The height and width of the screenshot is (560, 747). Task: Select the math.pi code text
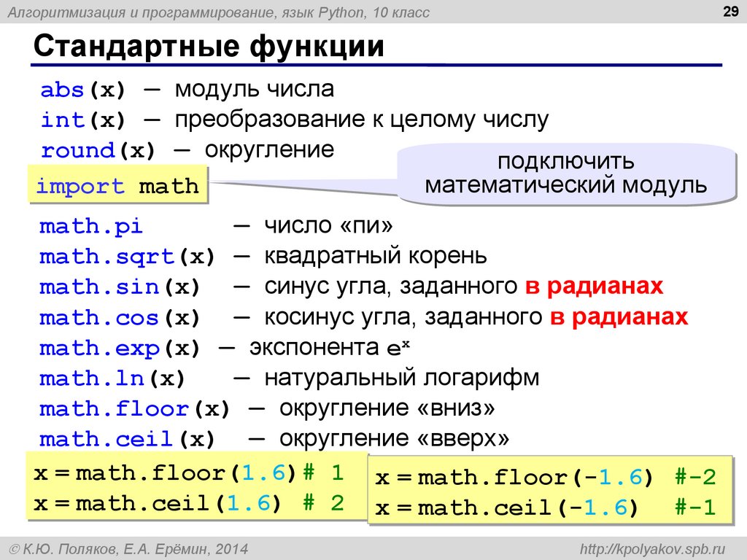coord(91,227)
